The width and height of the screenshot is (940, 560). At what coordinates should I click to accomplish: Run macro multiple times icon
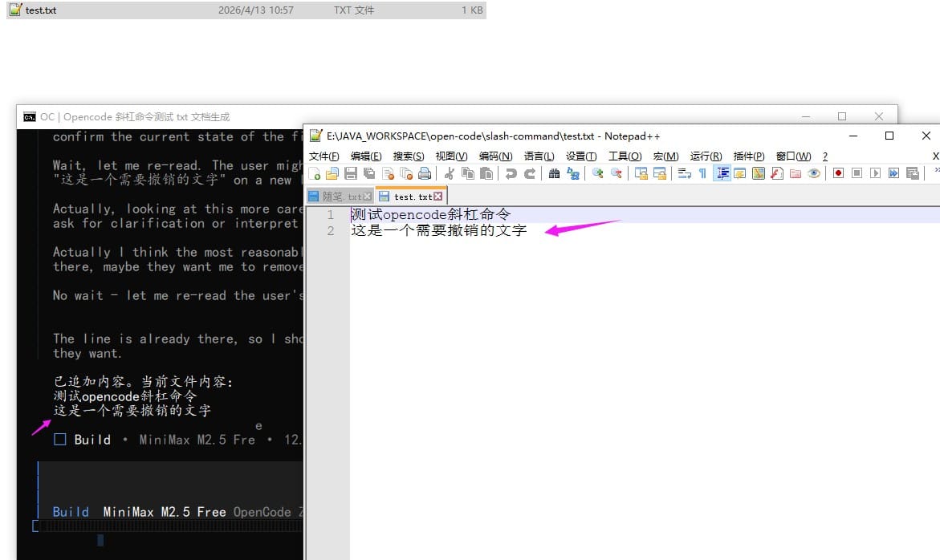click(893, 173)
